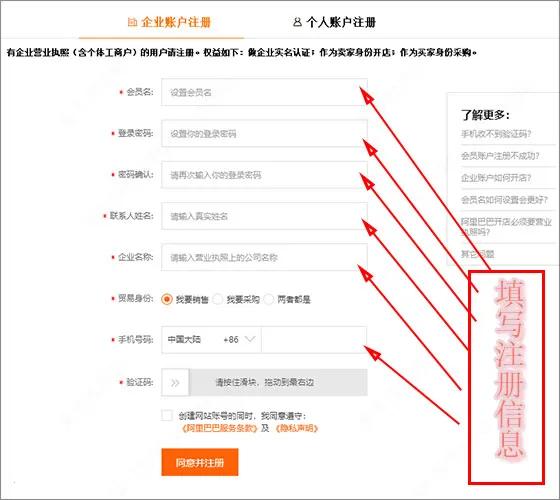Screen dimensions: 560x500
Task: Click the 企业名称 input field
Action: click(264, 257)
